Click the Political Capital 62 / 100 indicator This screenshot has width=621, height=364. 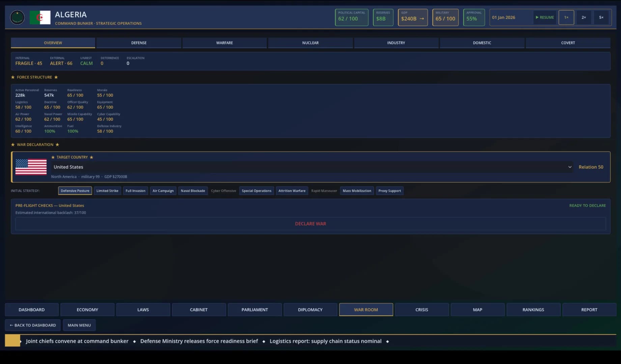pyautogui.click(x=351, y=18)
